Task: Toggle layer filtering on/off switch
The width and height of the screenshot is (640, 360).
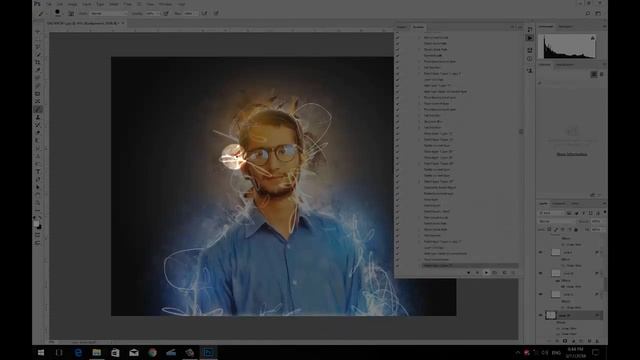Action: [x=604, y=213]
